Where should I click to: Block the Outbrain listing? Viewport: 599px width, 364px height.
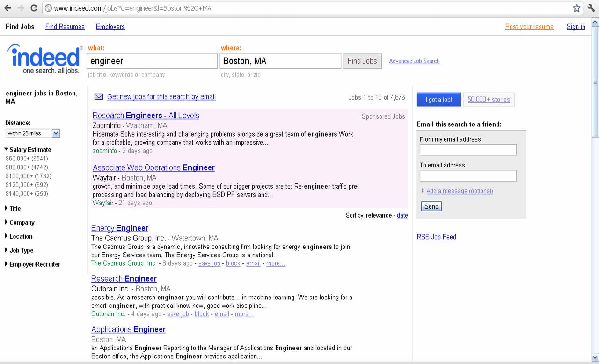coord(202,314)
